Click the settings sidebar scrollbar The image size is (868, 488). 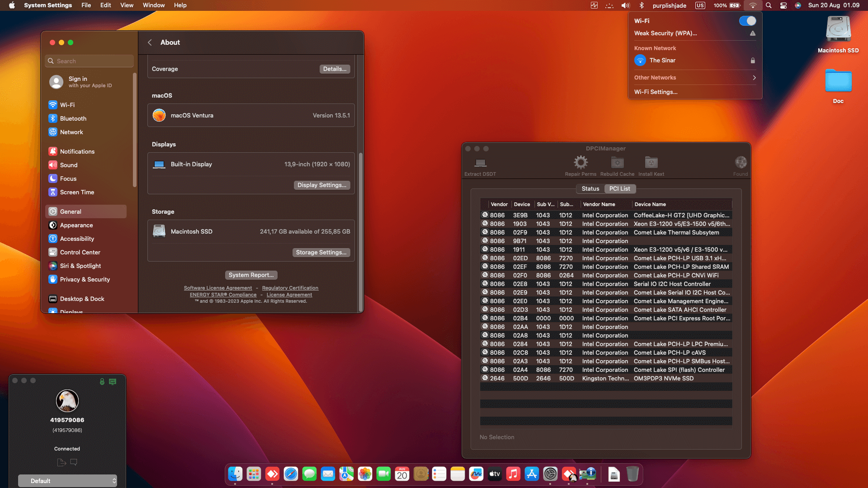pos(134,130)
